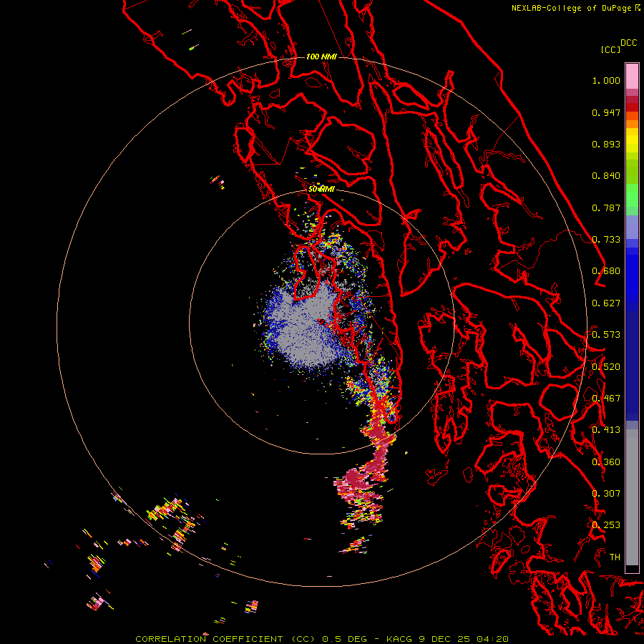
Task: Click the KACG station ID in caption
Action: coord(400,639)
